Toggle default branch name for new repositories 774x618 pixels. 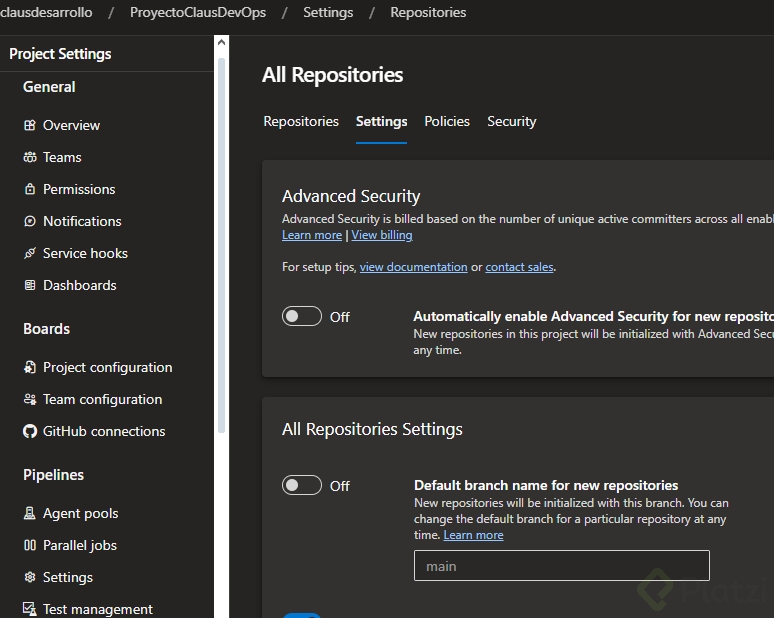tap(302, 486)
